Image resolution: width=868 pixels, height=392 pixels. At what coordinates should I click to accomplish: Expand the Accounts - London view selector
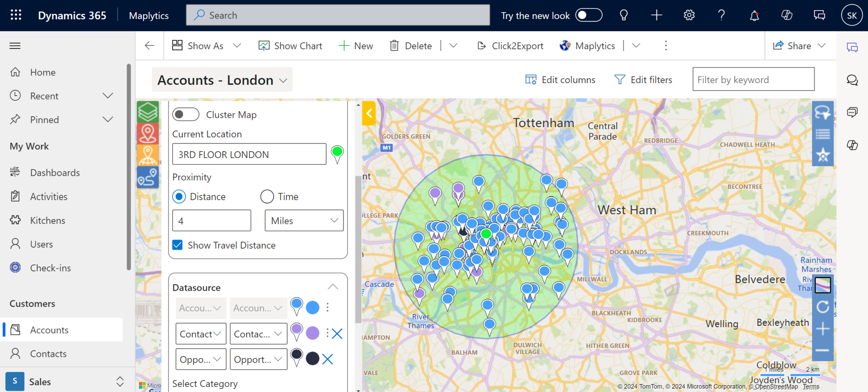coord(283,80)
